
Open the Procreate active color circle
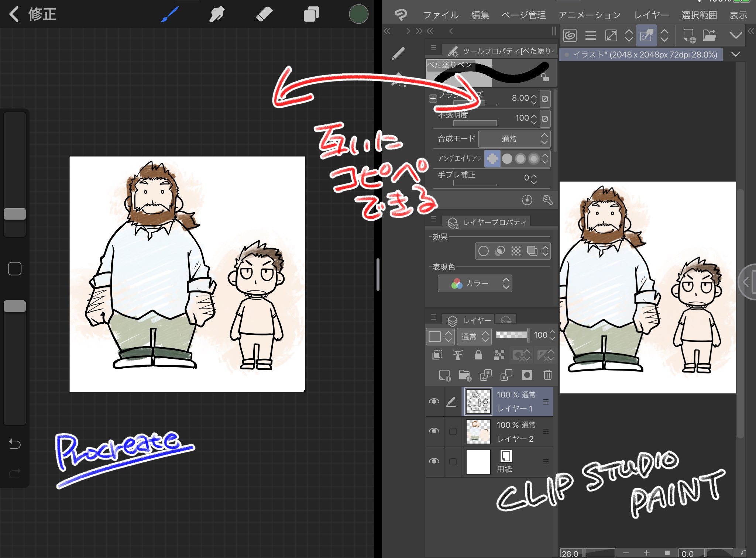[x=358, y=14]
